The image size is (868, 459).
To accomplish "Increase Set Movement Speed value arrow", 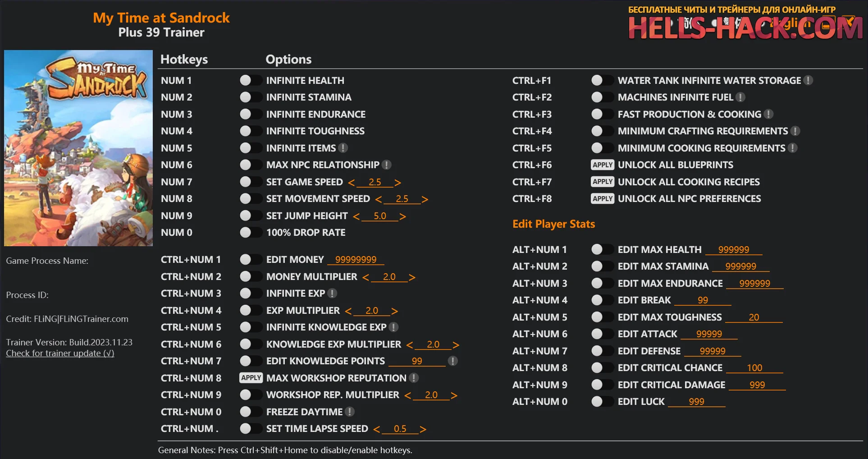I will pos(425,199).
